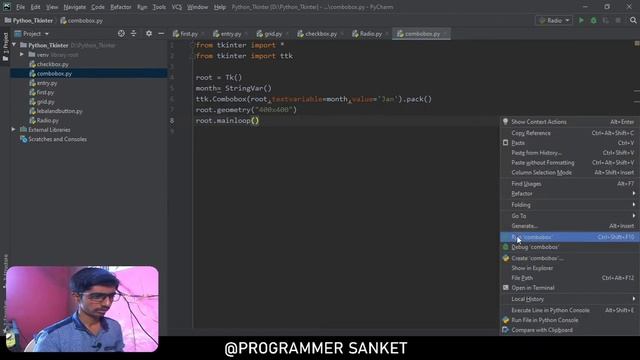Click the Create 'combobox' python icon
This screenshot has height=360, width=640.
pos(505,258)
